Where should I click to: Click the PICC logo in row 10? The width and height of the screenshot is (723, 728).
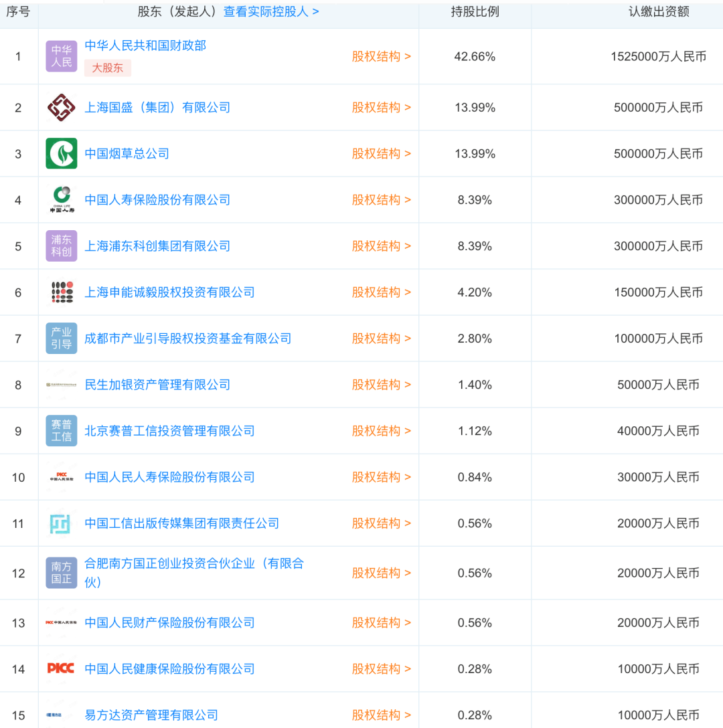[62, 476]
